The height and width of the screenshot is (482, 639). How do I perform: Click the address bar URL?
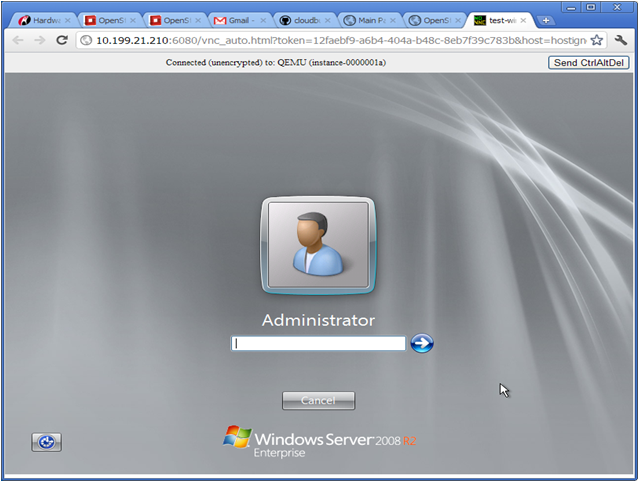[341, 40]
